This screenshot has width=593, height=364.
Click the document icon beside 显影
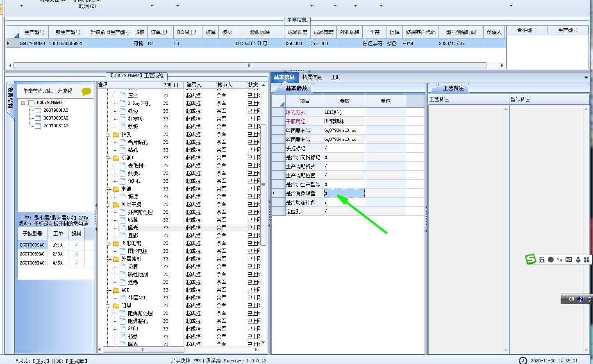point(123,236)
